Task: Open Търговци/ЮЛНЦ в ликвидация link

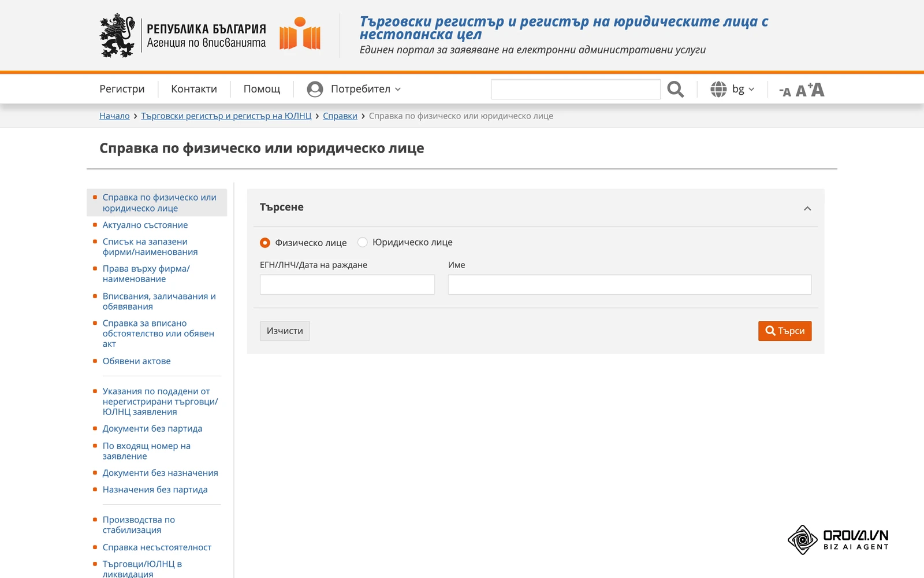Action: tap(142, 569)
